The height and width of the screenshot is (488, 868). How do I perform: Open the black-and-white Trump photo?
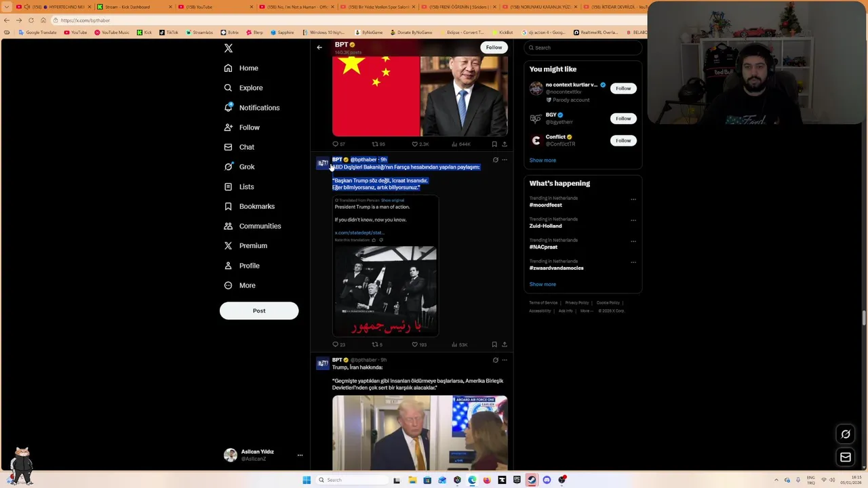[385, 291]
